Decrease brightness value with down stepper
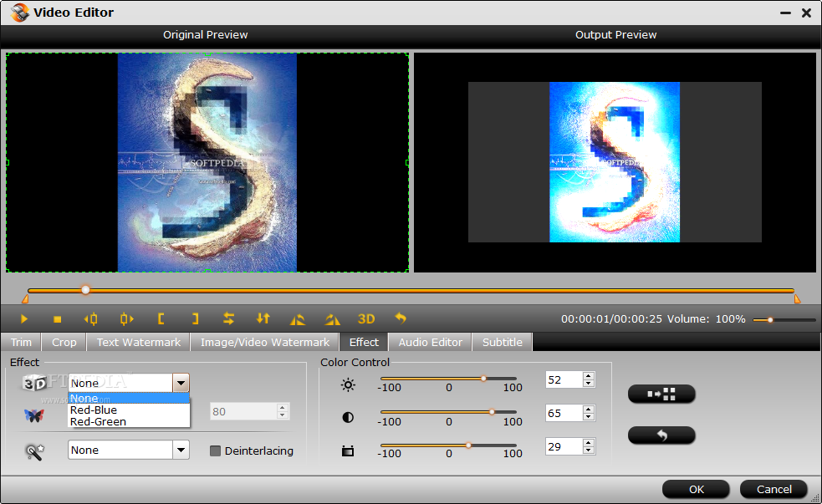This screenshot has width=822, height=504. coord(589,384)
